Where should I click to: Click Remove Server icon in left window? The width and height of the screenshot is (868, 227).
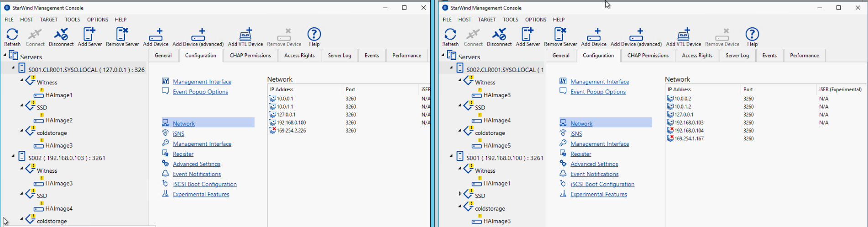[122, 37]
